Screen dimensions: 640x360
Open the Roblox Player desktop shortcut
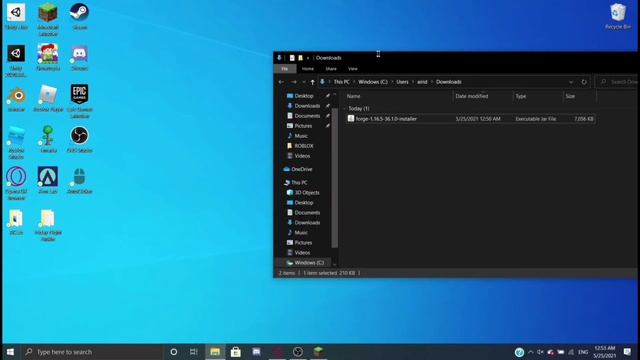[x=48, y=99]
